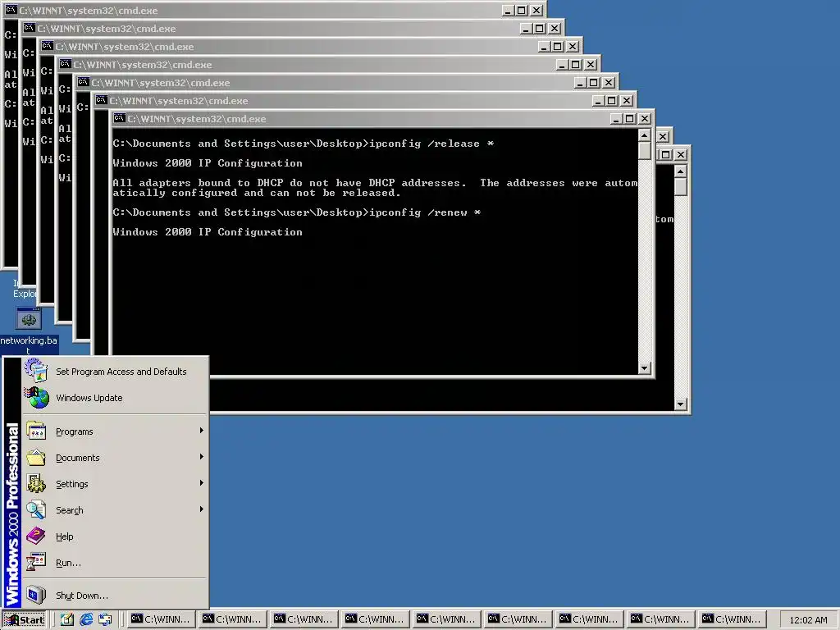Click the "ipconfig /renew *" command line
This screenshot has width=840, height=630.
[297, 212]
